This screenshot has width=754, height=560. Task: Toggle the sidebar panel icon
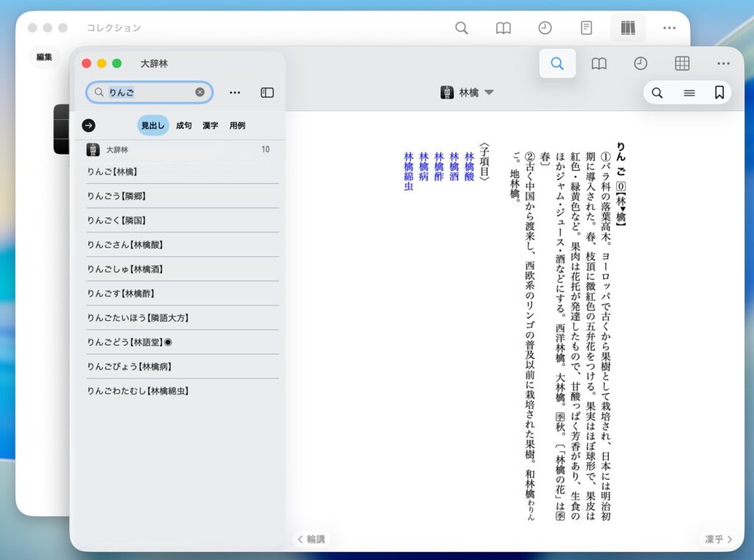coord(267,93)
